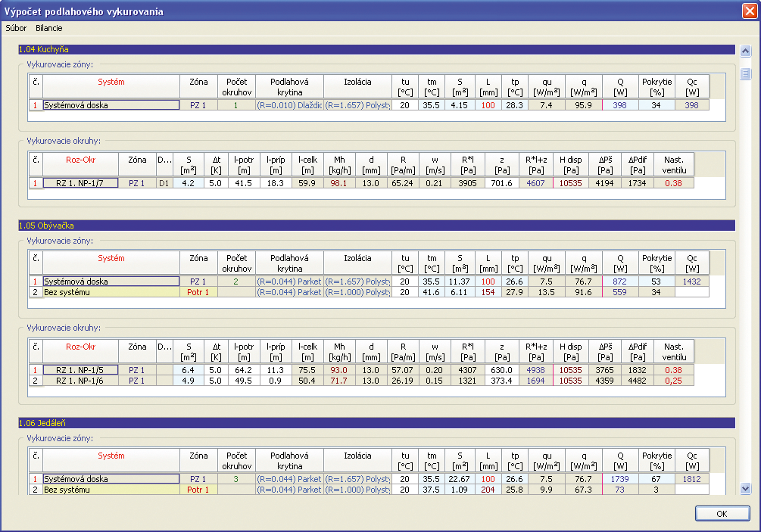The width and height of the screenshot is (761, 532).
Task: Click Mh value 71.7
Action: click(338, 381)
